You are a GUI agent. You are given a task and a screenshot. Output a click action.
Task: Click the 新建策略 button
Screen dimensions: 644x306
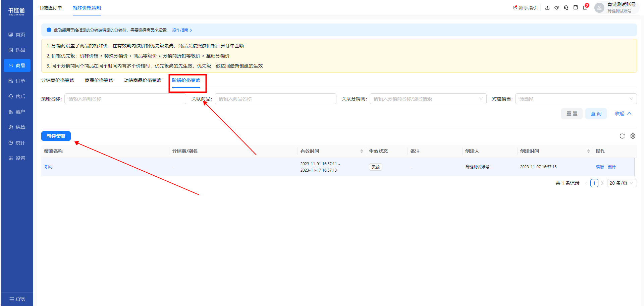coord(56,136)
